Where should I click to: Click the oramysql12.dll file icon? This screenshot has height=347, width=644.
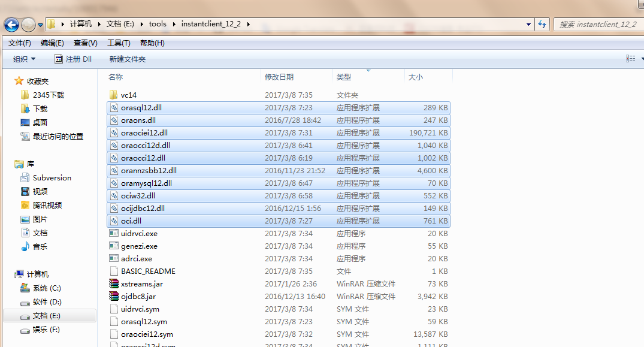(x=114, y=183)
